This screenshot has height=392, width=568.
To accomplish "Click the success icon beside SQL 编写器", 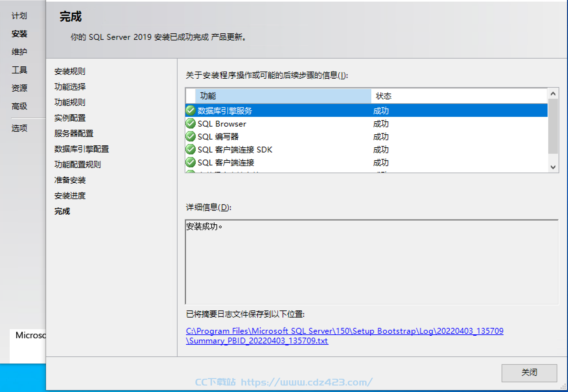I will tap(191, 137).
